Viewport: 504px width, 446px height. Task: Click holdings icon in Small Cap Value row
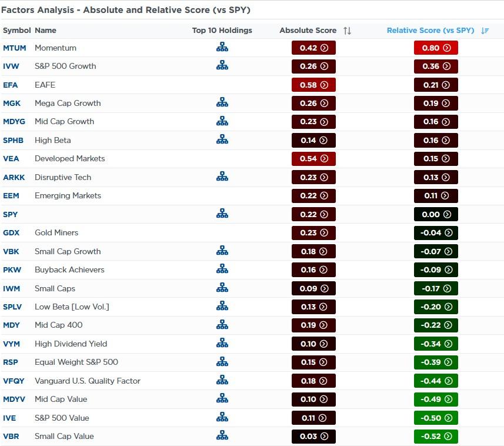click(x=222, y=436)
